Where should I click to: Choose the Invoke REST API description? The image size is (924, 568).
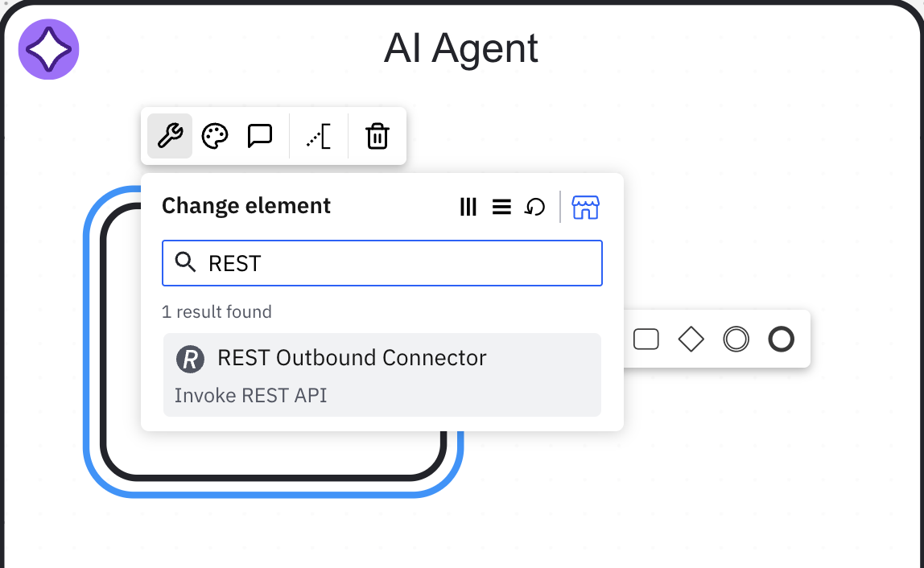click(250, 395)
